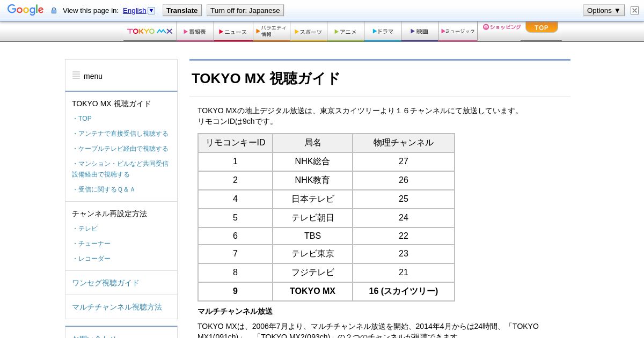644x338 pixels.
Task: Click the リモコンキーID table header
Action: point(235,143)
